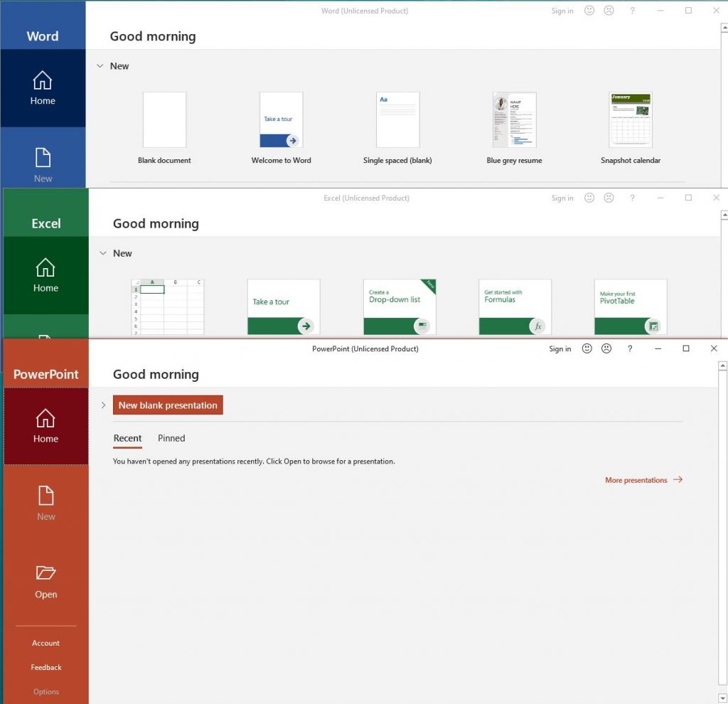Image resolution: width=728 pixels, height=704 pixels.
Task: Choose Single spaced (blank) template
Action: (397, 128)
